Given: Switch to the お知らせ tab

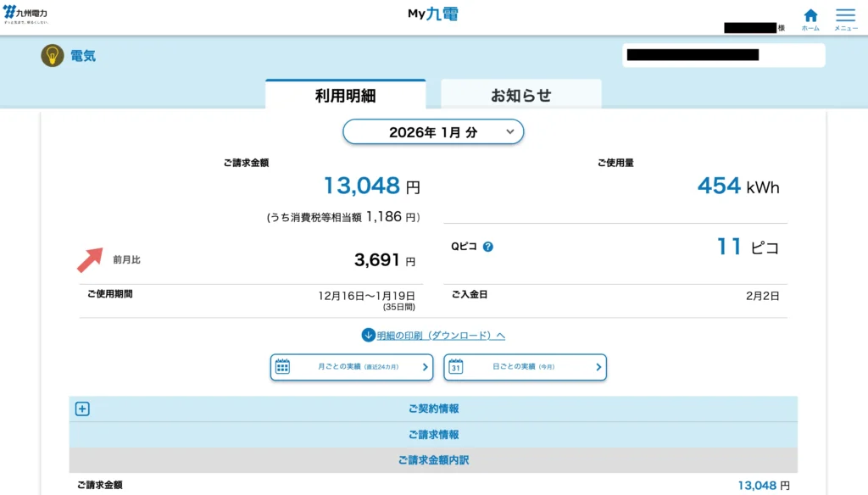Looking at the screenshot, I should [521, 95].
